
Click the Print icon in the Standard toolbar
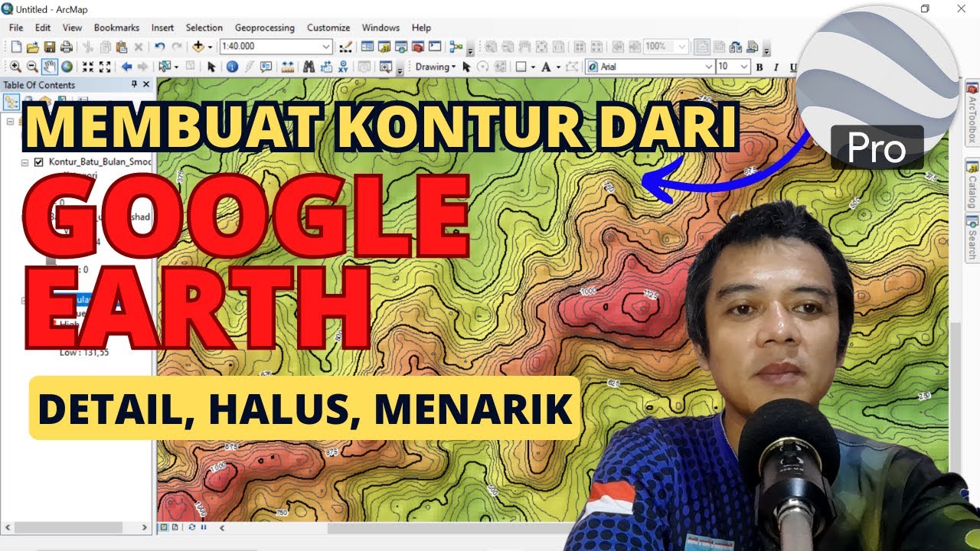[66, 47]
